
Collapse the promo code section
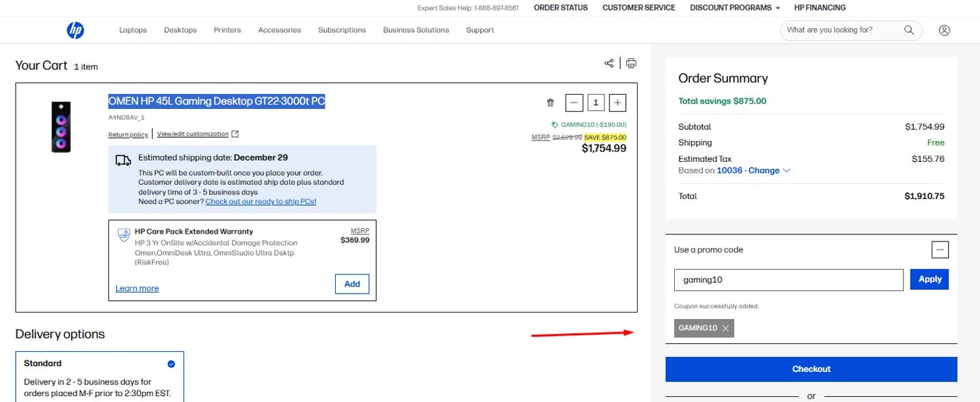940,249
